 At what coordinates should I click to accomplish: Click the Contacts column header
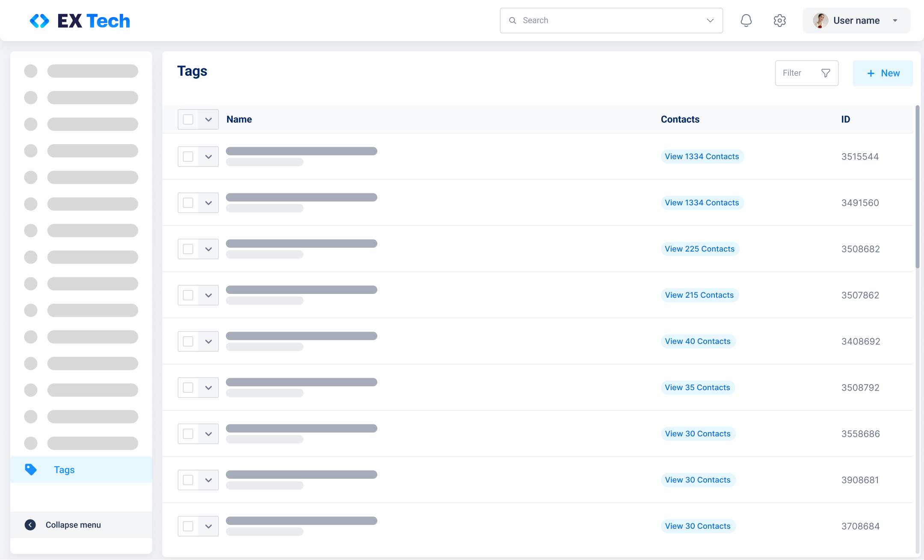click(x=680, y=119)
